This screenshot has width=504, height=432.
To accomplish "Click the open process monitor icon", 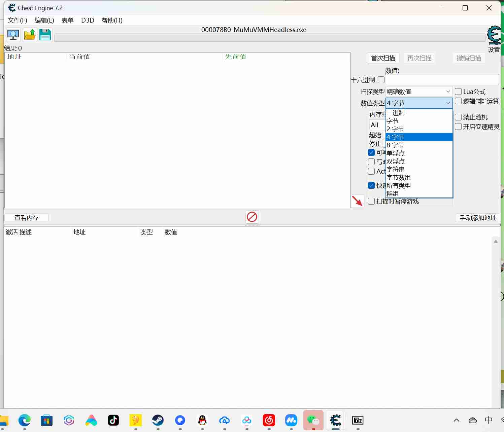I will pyautogui.click(x=13, y=35).
